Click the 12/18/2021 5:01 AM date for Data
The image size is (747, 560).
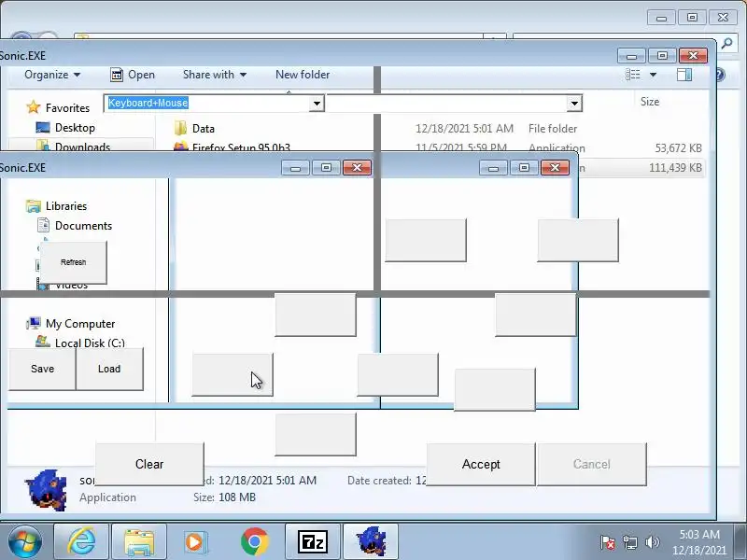tap(464, 129)
